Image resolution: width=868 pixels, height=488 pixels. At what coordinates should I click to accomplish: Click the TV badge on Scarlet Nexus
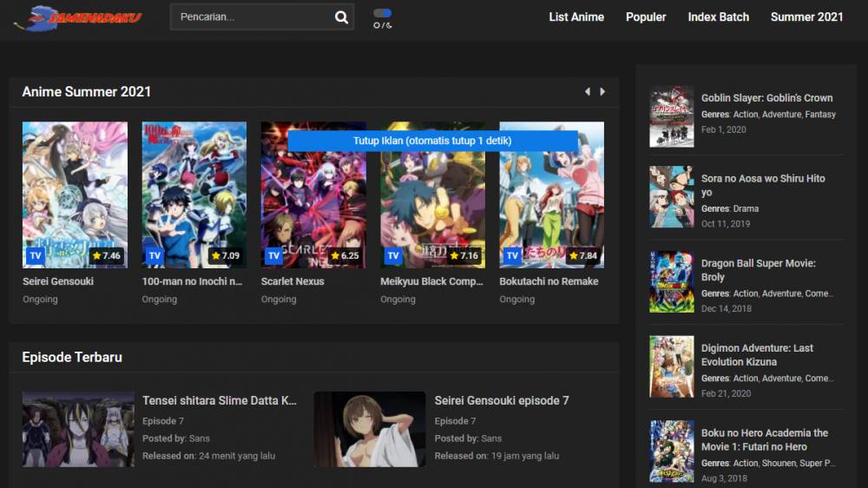coord(273,256)
